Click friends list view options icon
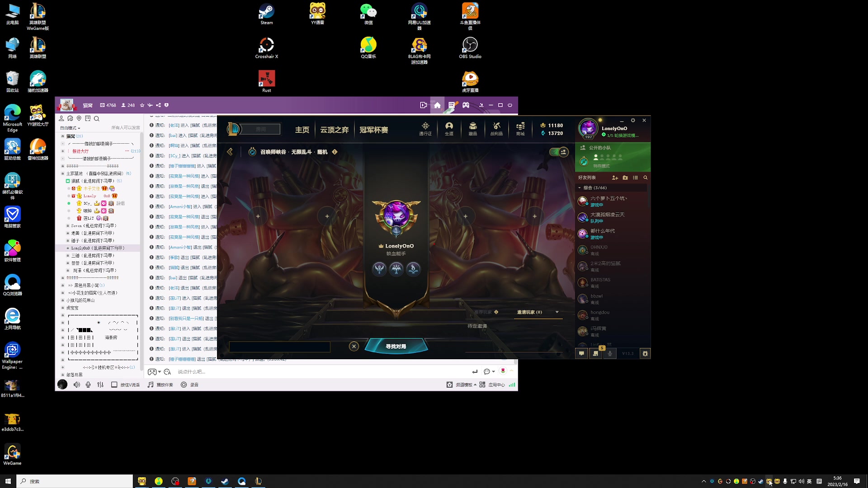Viewport: 868px width, 488px height. pyautogui.click(x=635, y=178)
